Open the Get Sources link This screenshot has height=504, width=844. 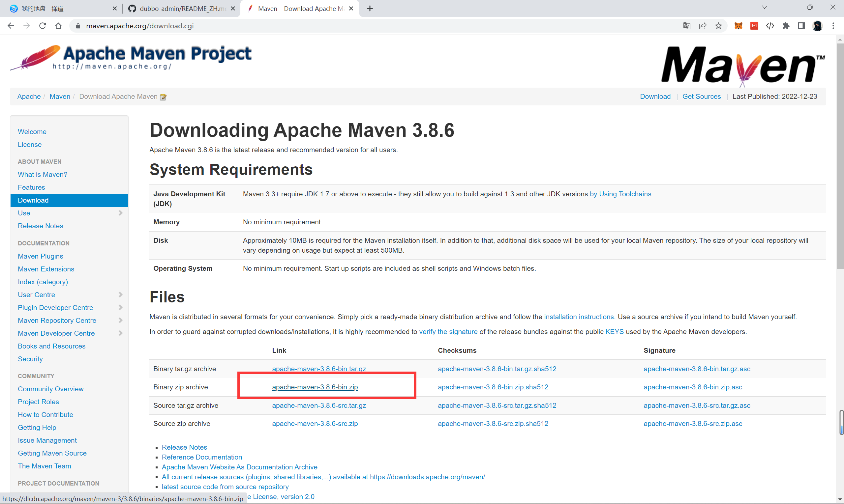tap(701, 97)
